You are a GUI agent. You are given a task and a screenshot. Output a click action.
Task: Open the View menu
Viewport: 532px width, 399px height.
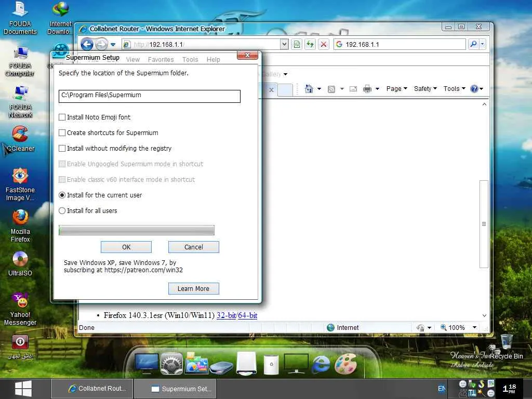(132, 59)
